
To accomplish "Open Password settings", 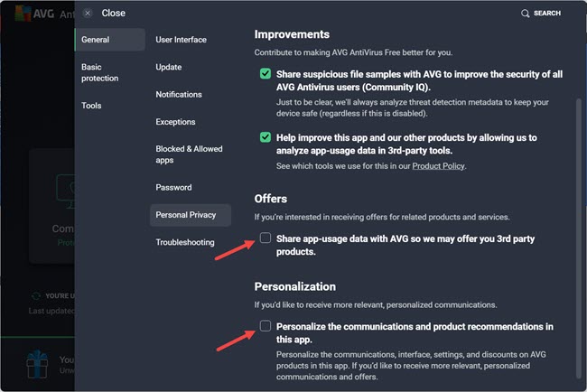I will point(173,187).
